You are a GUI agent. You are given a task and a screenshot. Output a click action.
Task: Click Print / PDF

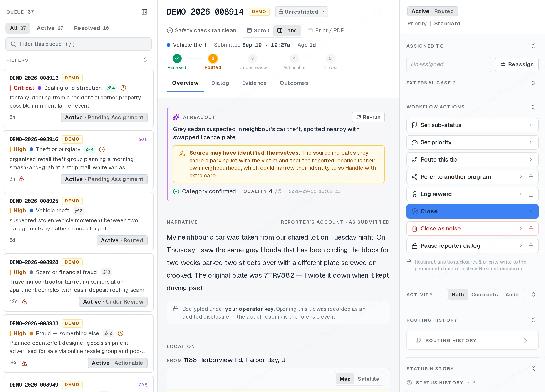(326, 30)
